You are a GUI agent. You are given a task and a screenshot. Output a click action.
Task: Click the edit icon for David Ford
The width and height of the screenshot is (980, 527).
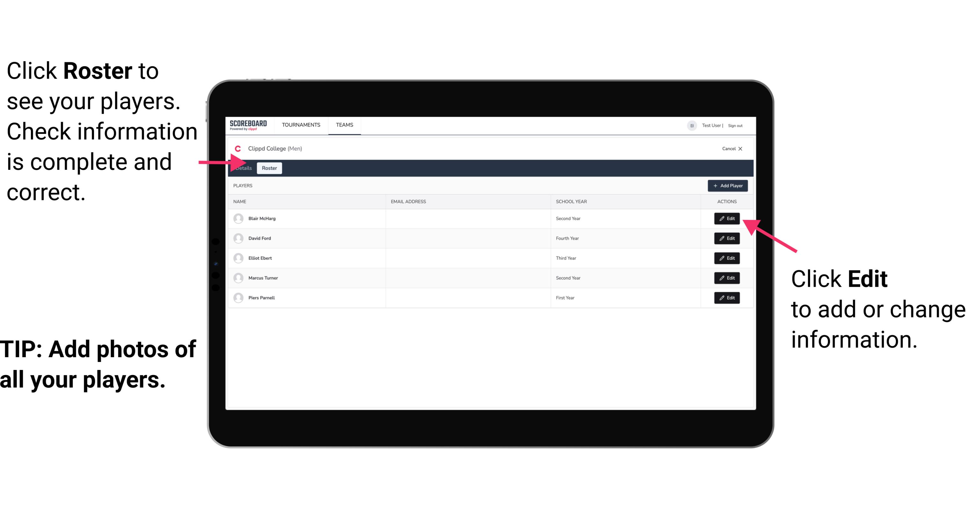pos(726,238)
